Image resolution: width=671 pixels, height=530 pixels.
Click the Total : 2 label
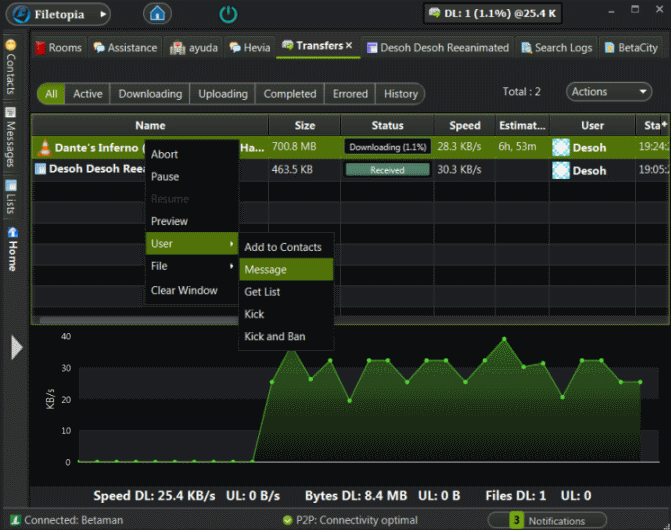(521, 92)
